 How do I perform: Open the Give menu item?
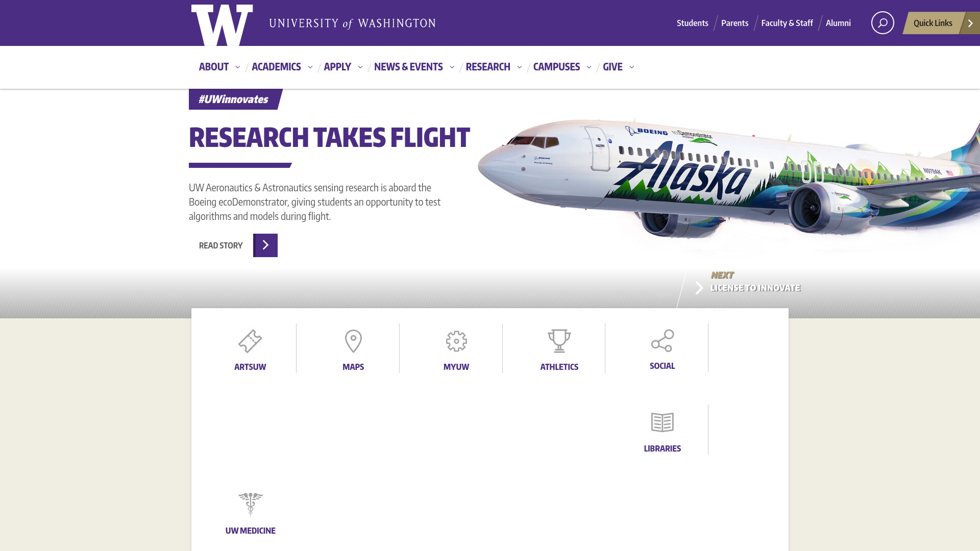click(x=612, y=67)
